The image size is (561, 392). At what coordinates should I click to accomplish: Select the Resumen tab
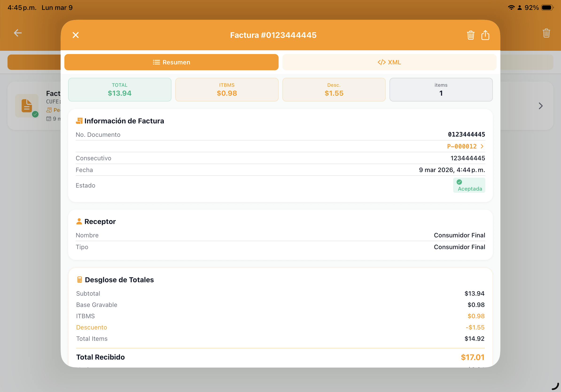click(x=171, y=62)
